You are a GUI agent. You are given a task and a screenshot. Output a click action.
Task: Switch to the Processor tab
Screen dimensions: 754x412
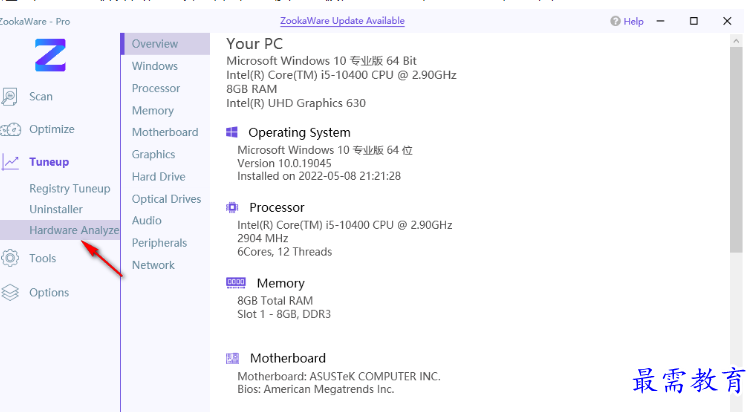[156, 88]
